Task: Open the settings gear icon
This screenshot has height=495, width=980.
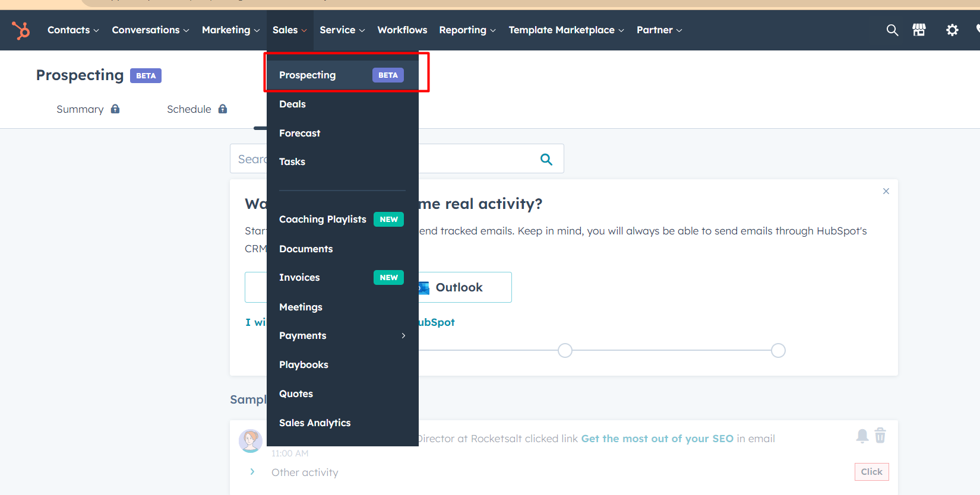Action: tap(952, 30)
